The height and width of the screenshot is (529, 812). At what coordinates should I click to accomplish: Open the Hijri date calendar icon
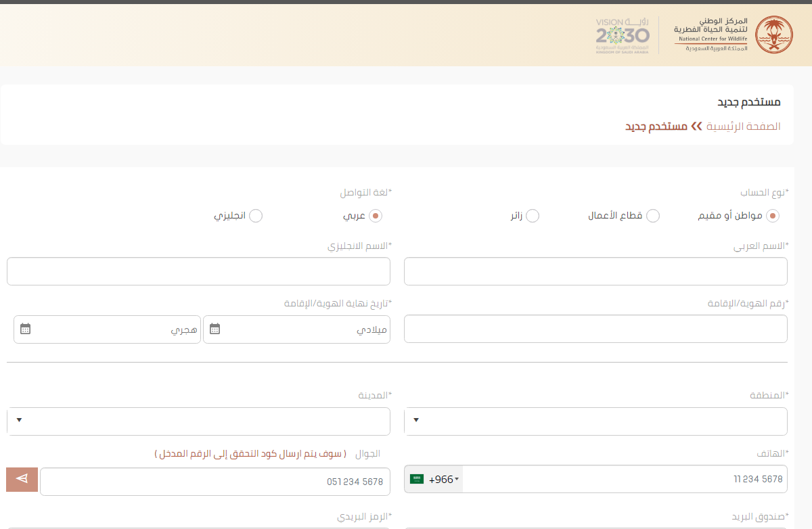coord(26,329)
